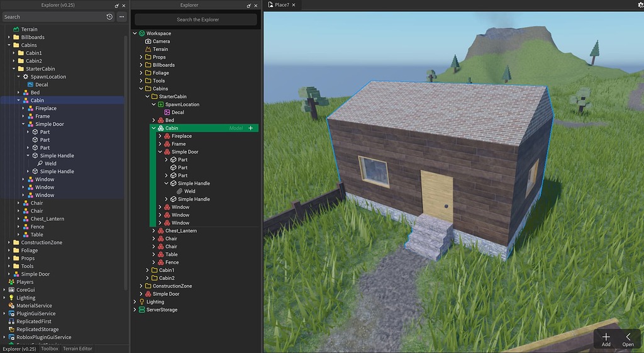The image size is (644, 353).
Task: Select Chest_Lantern in middle Explorer tree
Action: [181, 231]
